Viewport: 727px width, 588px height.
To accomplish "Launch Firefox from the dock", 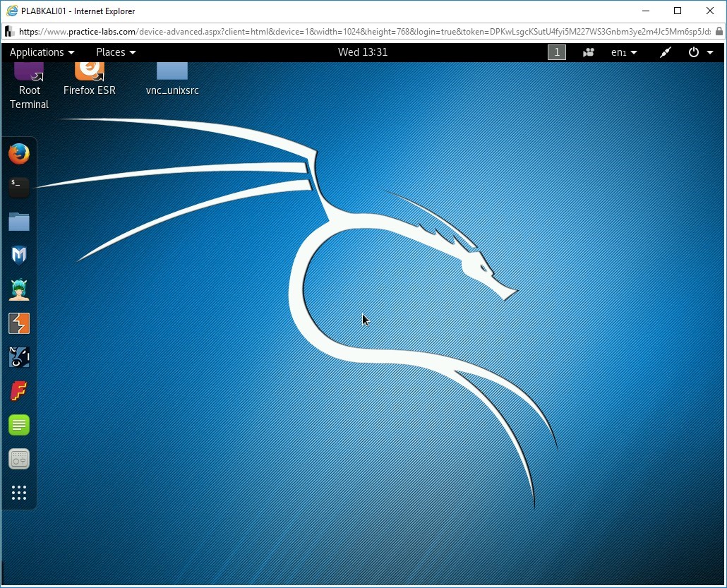I will 19,154.
